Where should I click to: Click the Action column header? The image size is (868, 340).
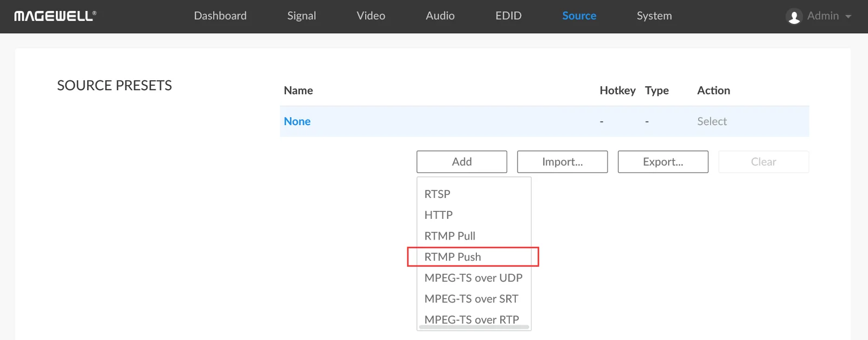tap(713, 91)
